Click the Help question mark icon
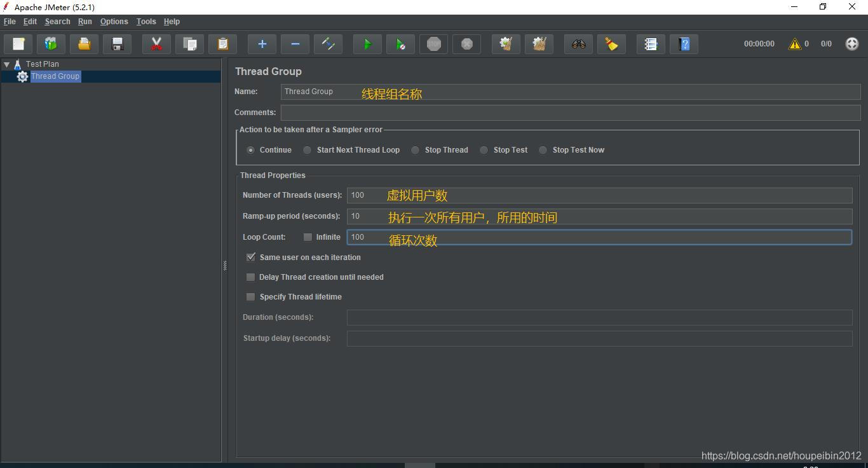Image resolution: width=868 pixels, height=468 pixels. click(x=684, y=44)
